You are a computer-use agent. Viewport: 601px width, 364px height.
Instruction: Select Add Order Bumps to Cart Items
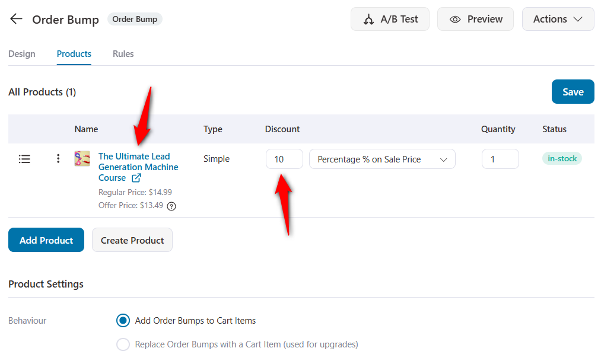click(123, 321)
